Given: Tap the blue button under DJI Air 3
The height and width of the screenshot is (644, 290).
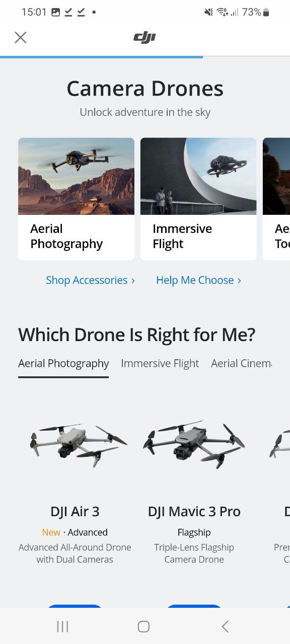Looking at the screenshot, I should coord(75,606).
